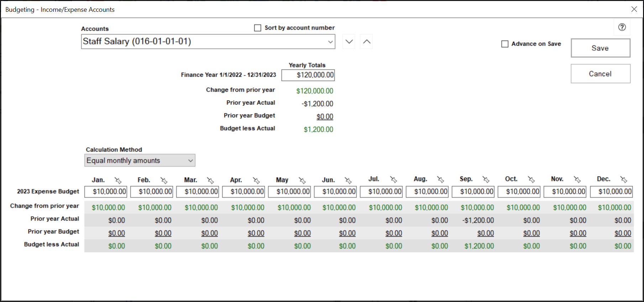The width and height of the screenshot is (644, 302).
Task: Open the Accounts dropdown showing Staff Salary
Action: (208, 42)
